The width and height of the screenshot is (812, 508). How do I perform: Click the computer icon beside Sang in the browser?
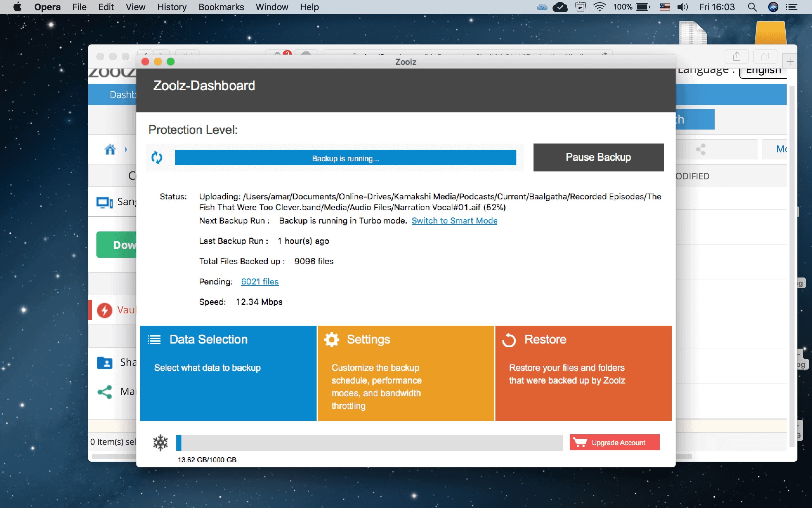(104, 202)
